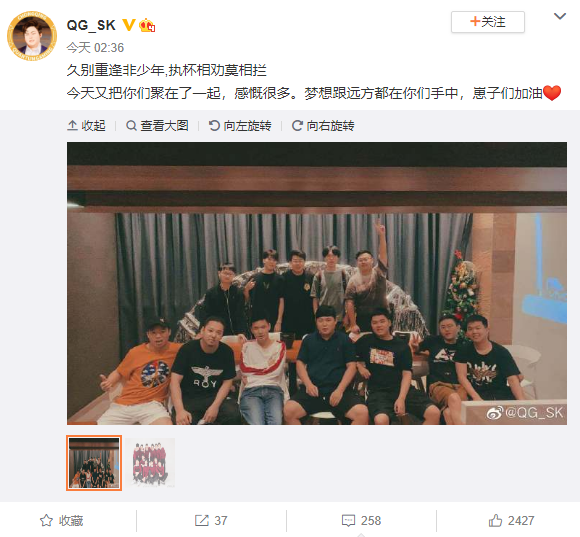This screenshot has height=537, width=580.
Task: Follow QG_SK with +关注 button
Action: 488,22
